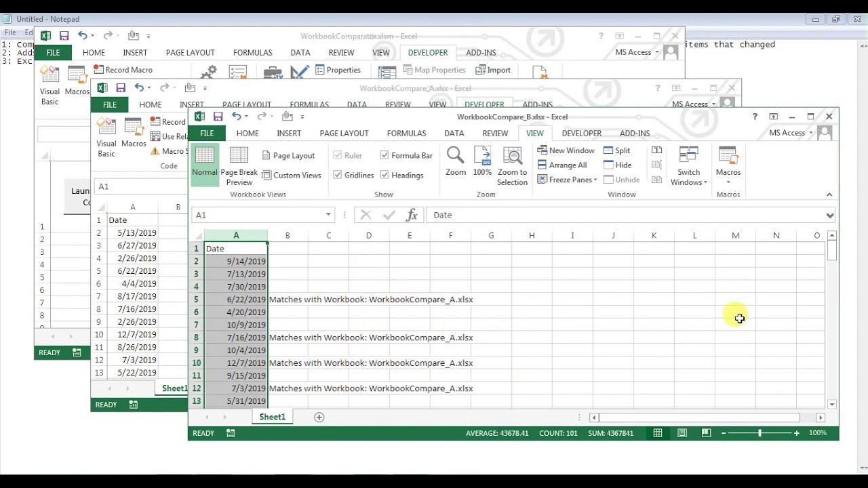Click Zoom to Selection
This screenshot has height=488, width=868.
512,166
